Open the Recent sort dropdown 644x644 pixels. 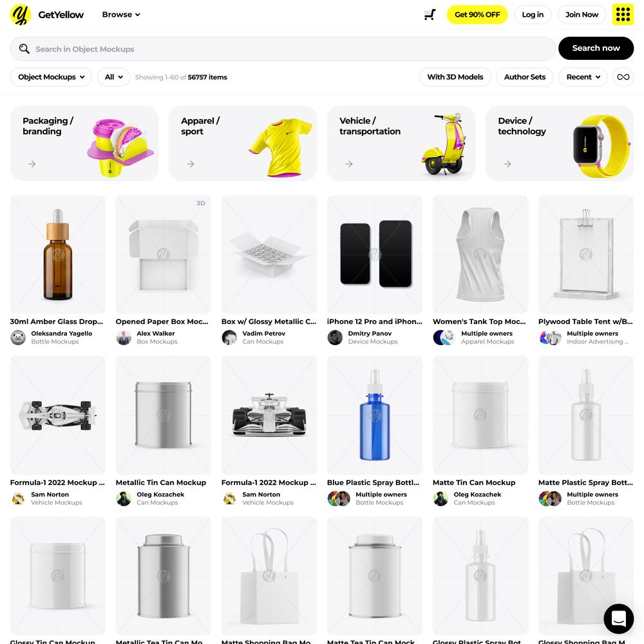(x=583, y=77)
